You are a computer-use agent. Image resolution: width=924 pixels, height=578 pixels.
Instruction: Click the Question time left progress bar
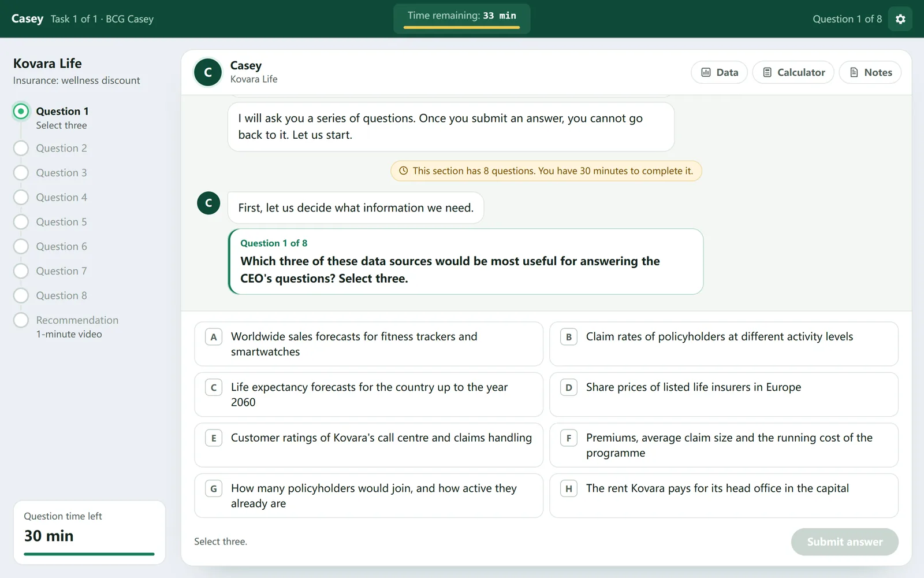pos(90,554)
